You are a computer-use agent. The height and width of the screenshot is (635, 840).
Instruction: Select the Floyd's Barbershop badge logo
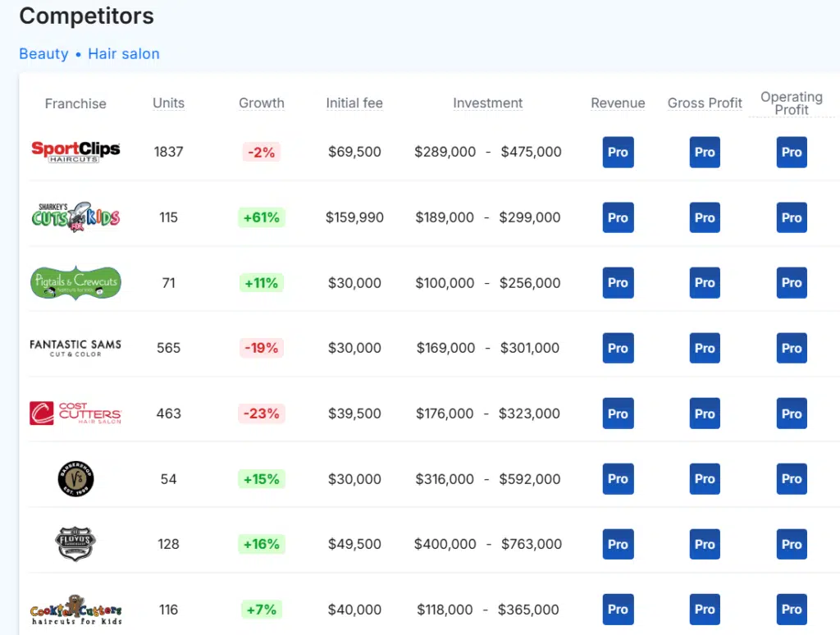pyautogui.click(x=75, y=544)
